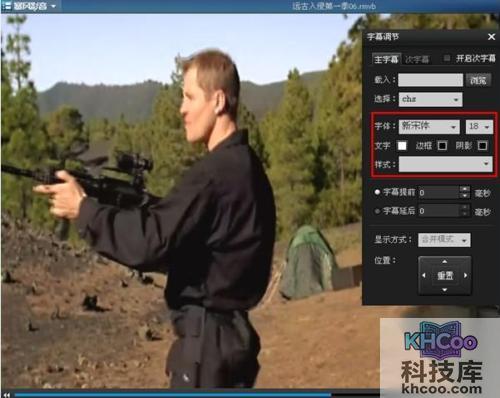Click the 重置 reset position button
500x398 pixels.
pyautogui.click(x=445, y=276)
